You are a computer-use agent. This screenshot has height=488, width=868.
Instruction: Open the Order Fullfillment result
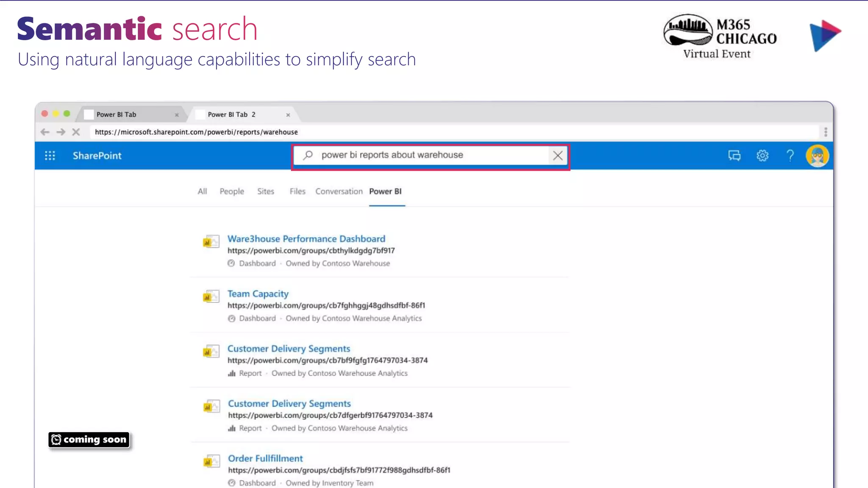point(266,458)
